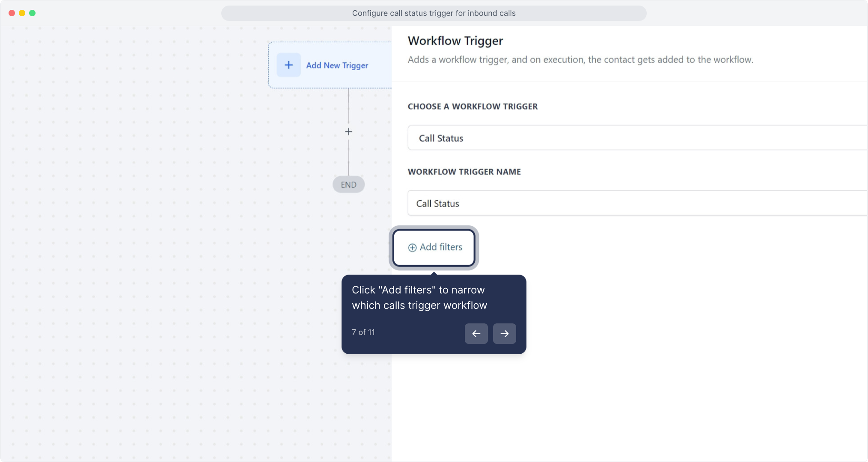Select the END node on canvas
The width and height of the screenshot is (868, 462).
(x=348, y=185)
